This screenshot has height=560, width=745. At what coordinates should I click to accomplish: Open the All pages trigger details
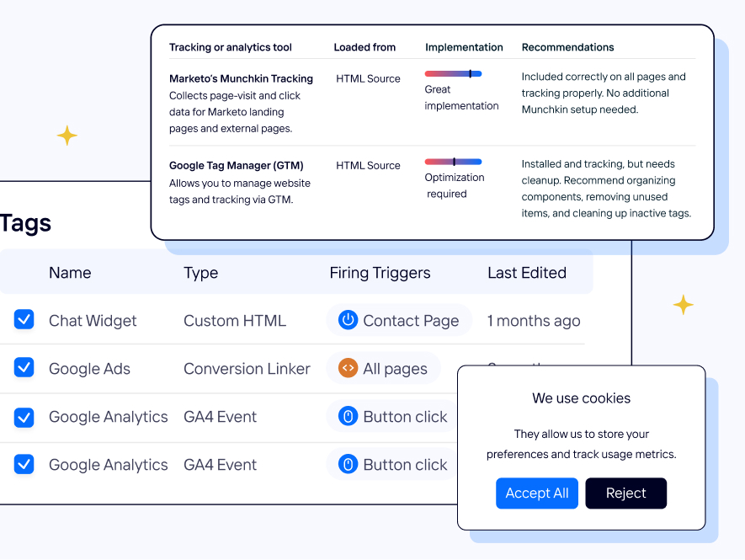(x=384, y=368)
